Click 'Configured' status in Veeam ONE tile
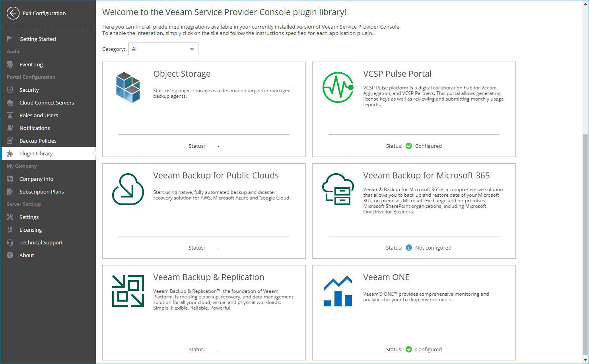Screen dimensions: 589x364 tap(428, 349)
